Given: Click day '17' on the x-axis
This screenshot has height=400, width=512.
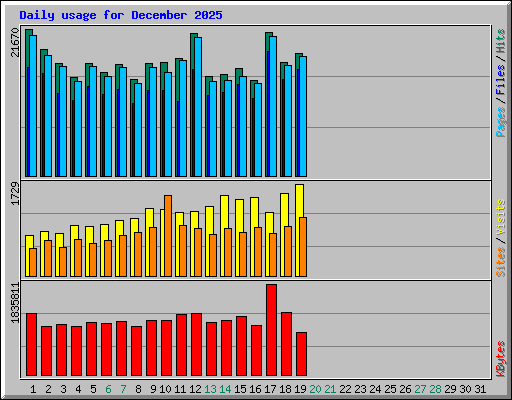Looking at the screenshot, I should click(x=270, y=389).
